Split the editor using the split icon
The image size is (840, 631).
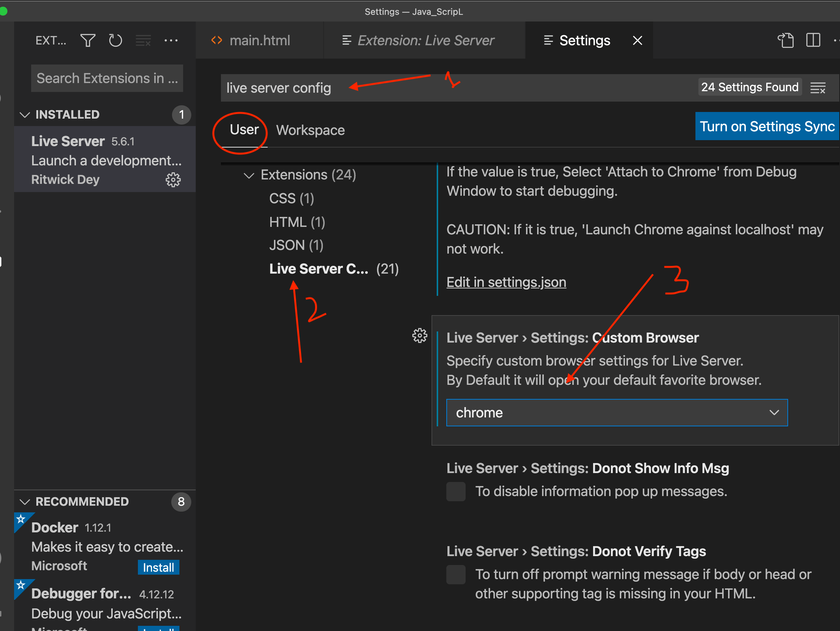point(813,40)
